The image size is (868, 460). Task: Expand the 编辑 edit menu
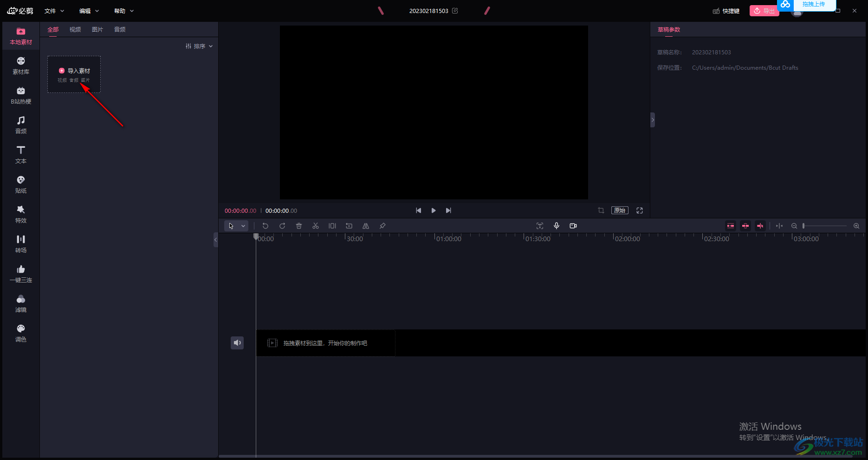click(89, 11)
